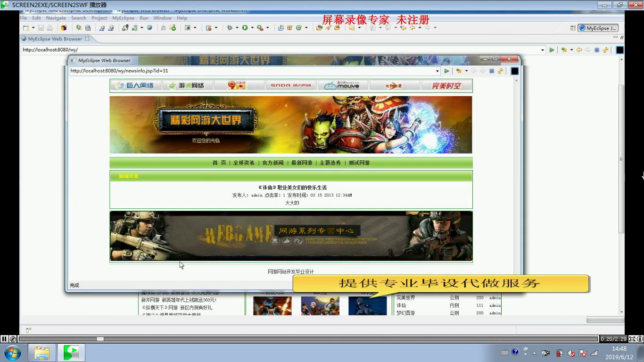Open the Help menu in MyEclipse
This screenshot has height=362, width=644.
182,18
